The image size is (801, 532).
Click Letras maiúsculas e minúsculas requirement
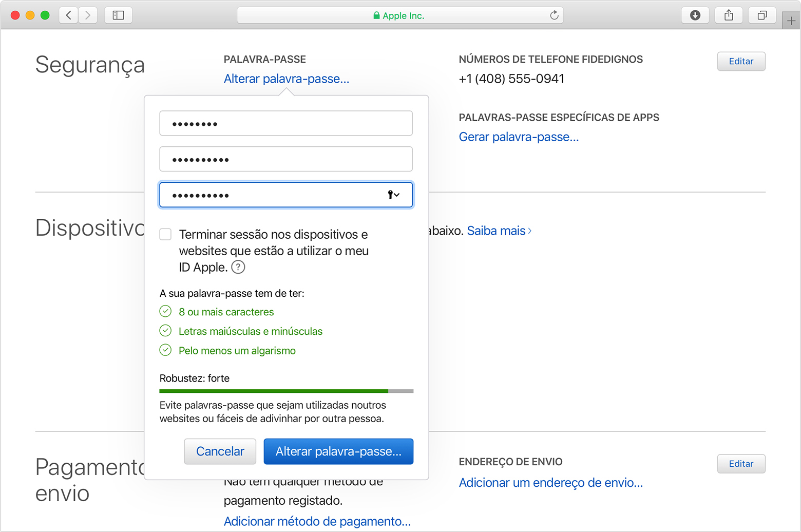coord(251,331)
